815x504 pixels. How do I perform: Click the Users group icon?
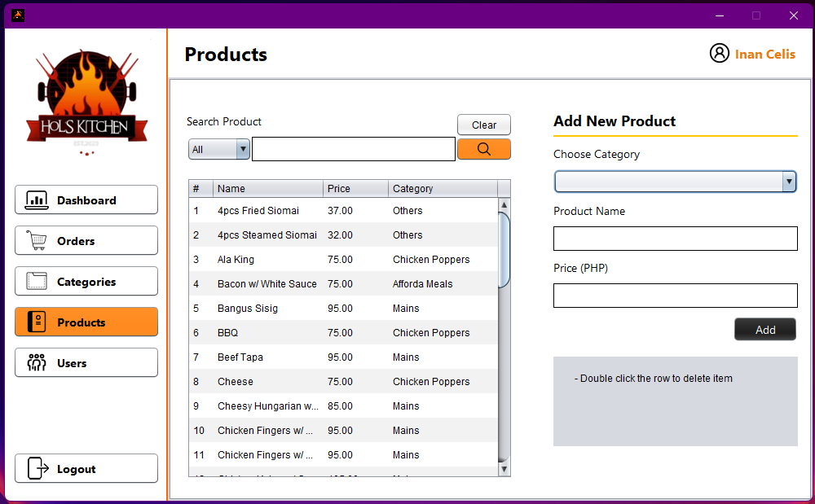point(37,363)
